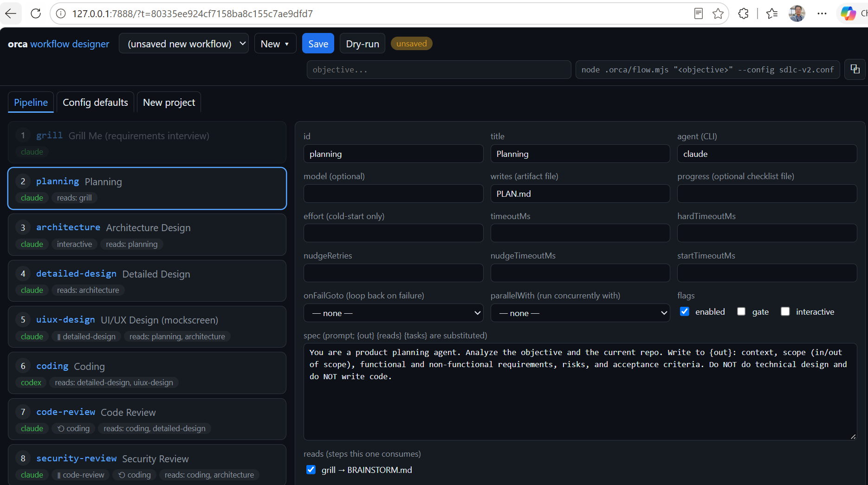Open the reading view icon
Viewport: 868px width, 485px height.
(x=699, y=13)
